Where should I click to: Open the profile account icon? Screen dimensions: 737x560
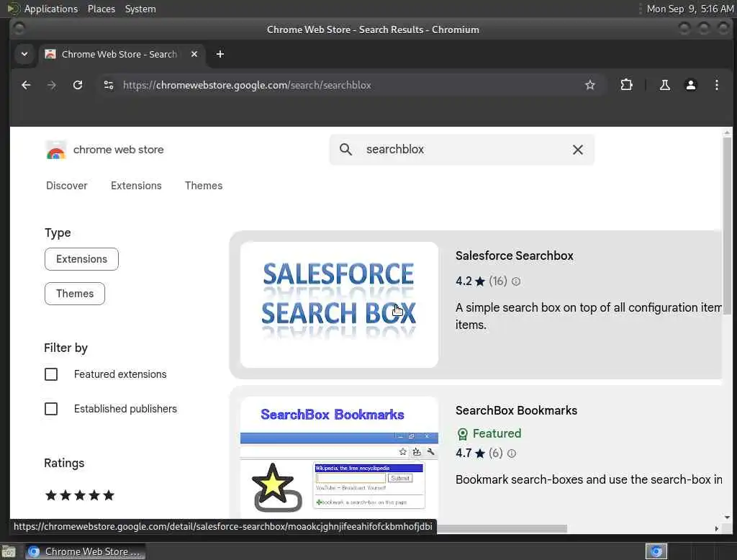click(690, 85)
